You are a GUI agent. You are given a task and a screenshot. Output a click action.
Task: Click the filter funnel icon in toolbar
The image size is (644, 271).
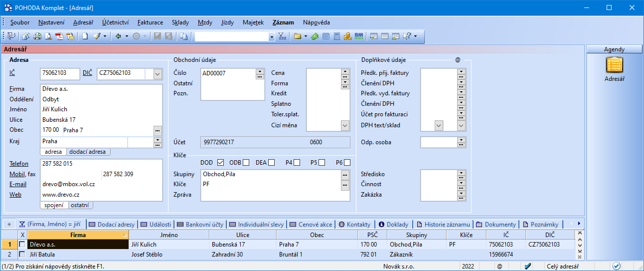(x=282, y=36)
